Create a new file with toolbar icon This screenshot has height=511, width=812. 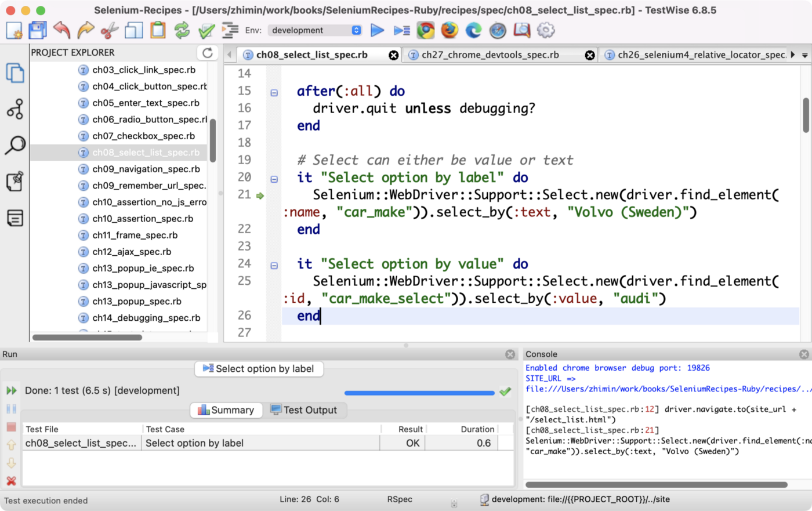click(14, 30)
